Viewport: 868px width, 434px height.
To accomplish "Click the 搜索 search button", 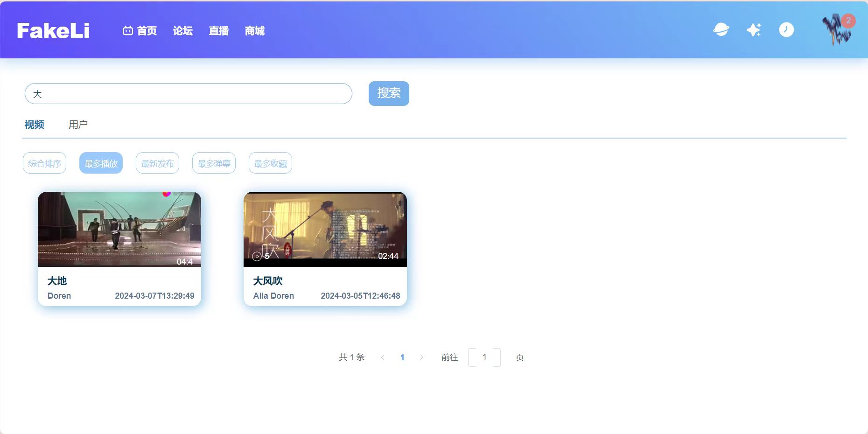I will click(389, 93).
